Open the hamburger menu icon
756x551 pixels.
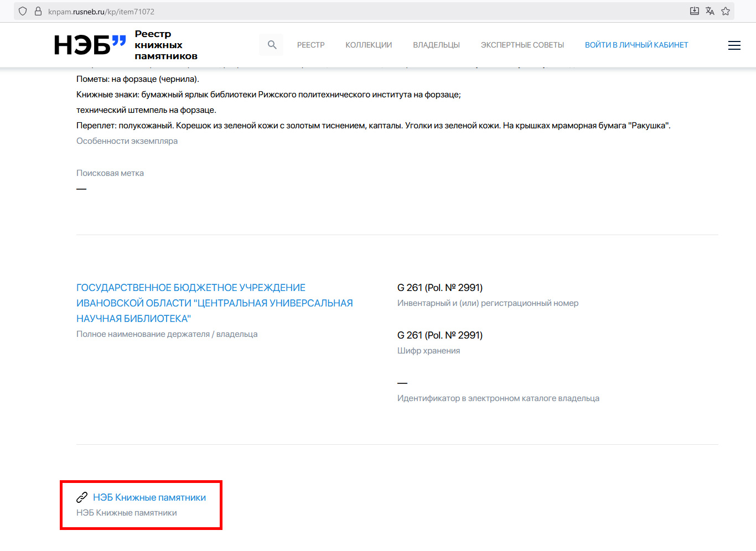[x=734, y=45]
